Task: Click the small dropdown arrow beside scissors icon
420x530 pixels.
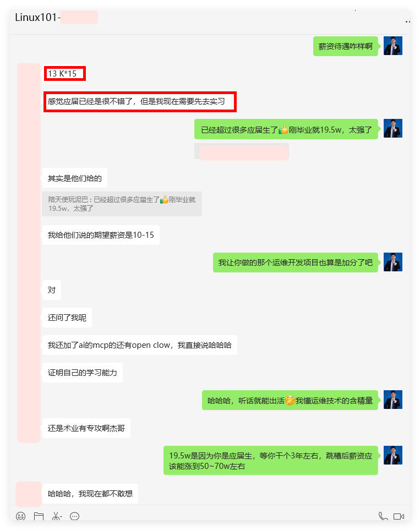Action: click(61, 517)
